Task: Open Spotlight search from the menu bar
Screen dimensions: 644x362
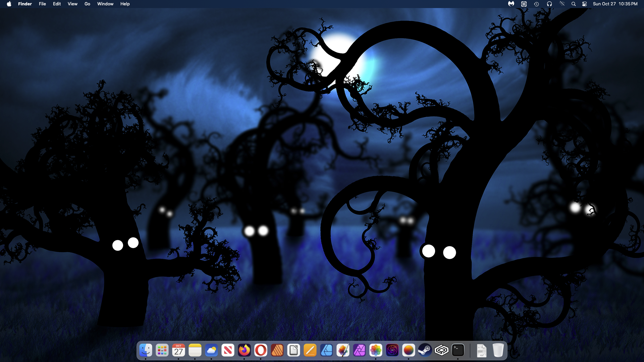Action: coord(574,4)
